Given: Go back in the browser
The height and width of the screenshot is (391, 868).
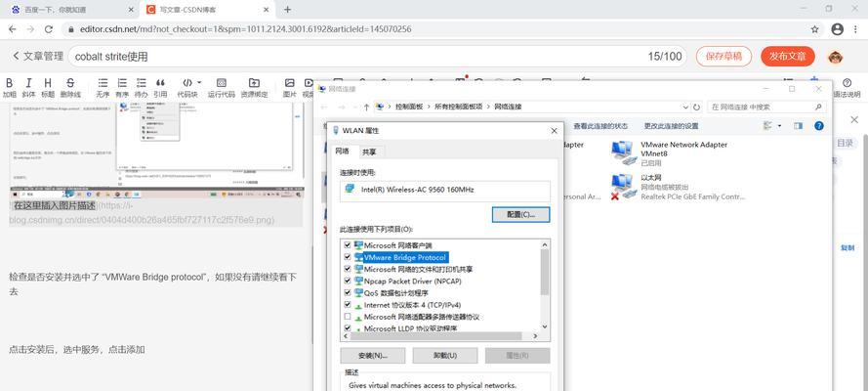Looking at the screenshot, I should pos(12,29).
